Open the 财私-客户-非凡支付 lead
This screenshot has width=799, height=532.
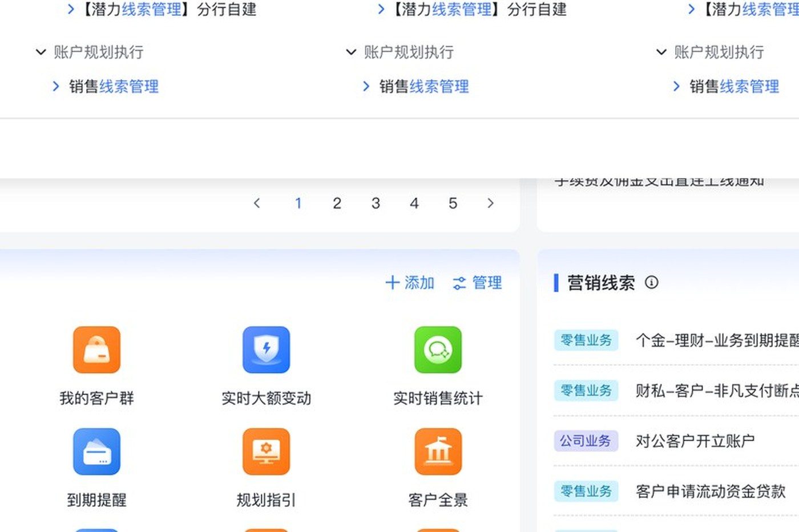[717, 391]
